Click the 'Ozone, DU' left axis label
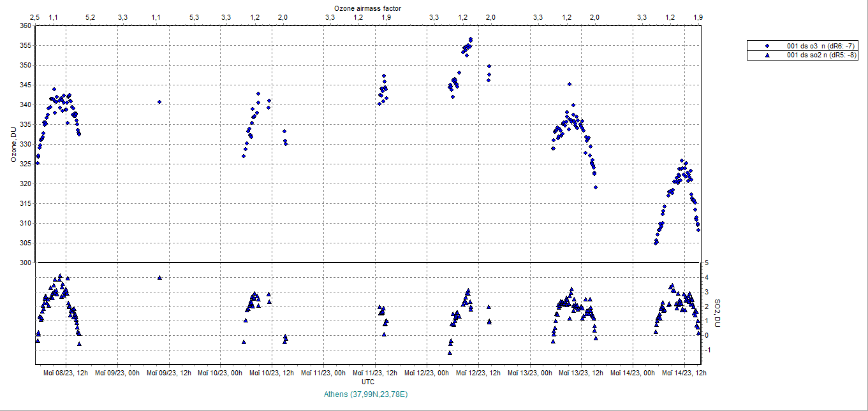 pyautogui.click(x=13, y=144)
